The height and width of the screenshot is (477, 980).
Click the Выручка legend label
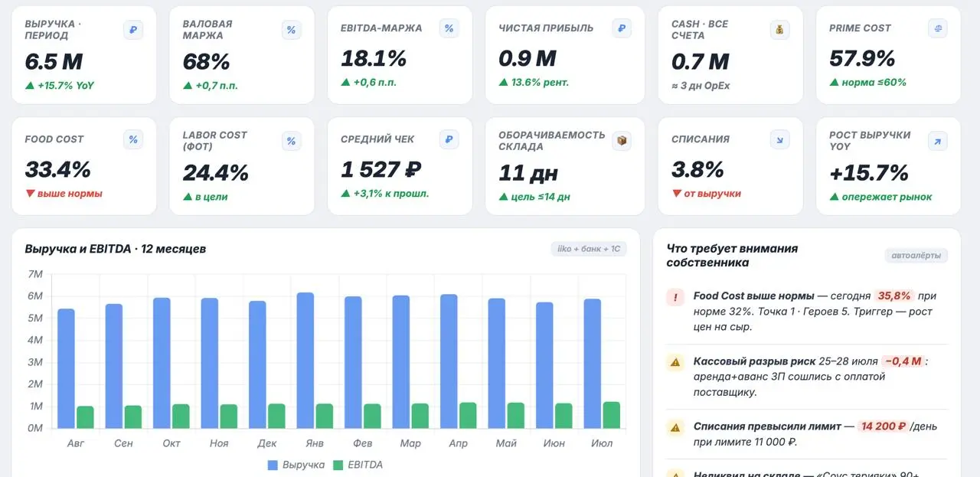[303, 465]
